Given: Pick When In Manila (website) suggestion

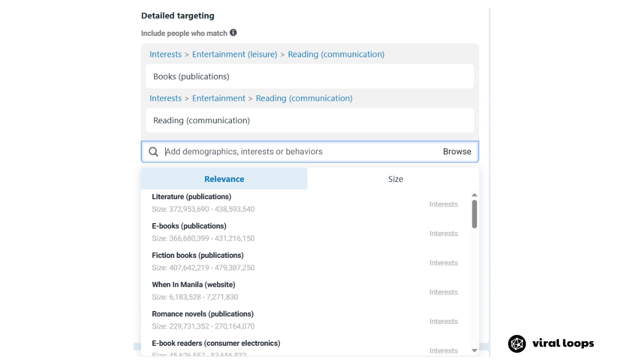Looking at the screenshot, I should pos(306,291).
